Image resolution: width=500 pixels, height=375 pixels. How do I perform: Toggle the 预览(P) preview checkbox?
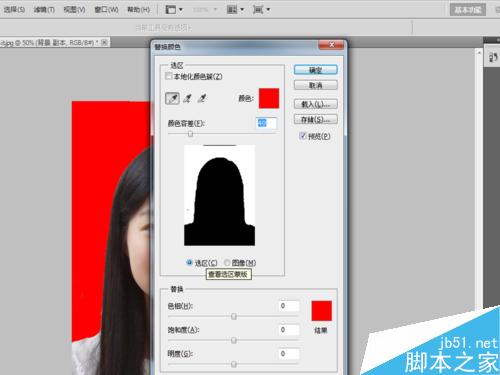pos(303,136)
